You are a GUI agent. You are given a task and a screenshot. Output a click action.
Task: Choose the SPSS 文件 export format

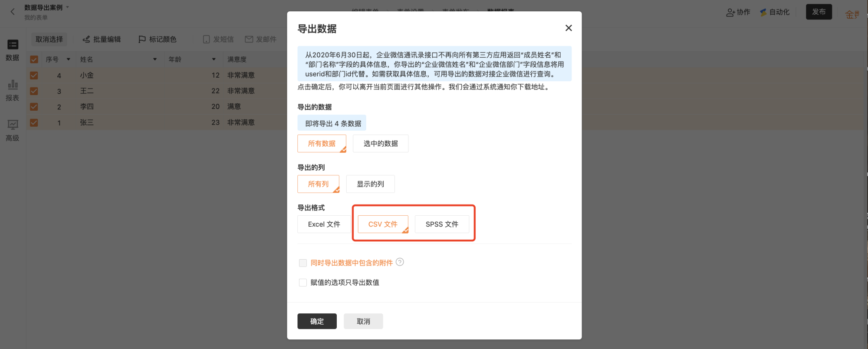coord(442,224)
